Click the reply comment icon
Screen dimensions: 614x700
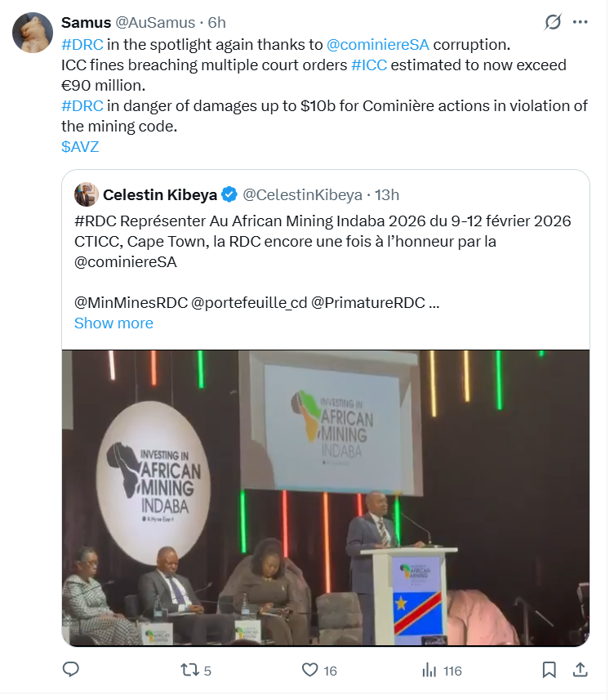click(x=71, y=671)
